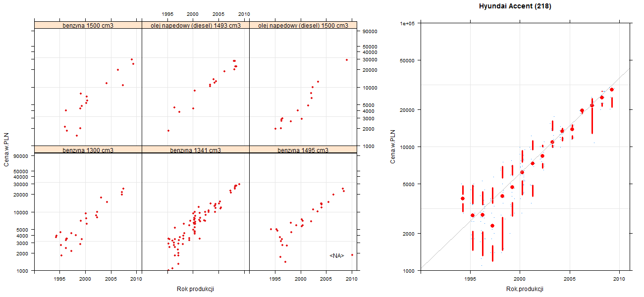
Task: Click the 'Hyundai Accent (218)' chart title
Action: point(515,6)
